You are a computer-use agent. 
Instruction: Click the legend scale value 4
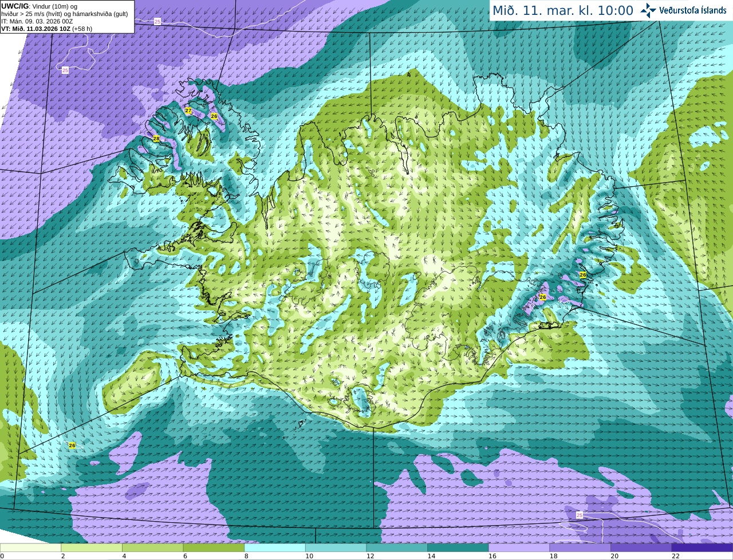124,556
